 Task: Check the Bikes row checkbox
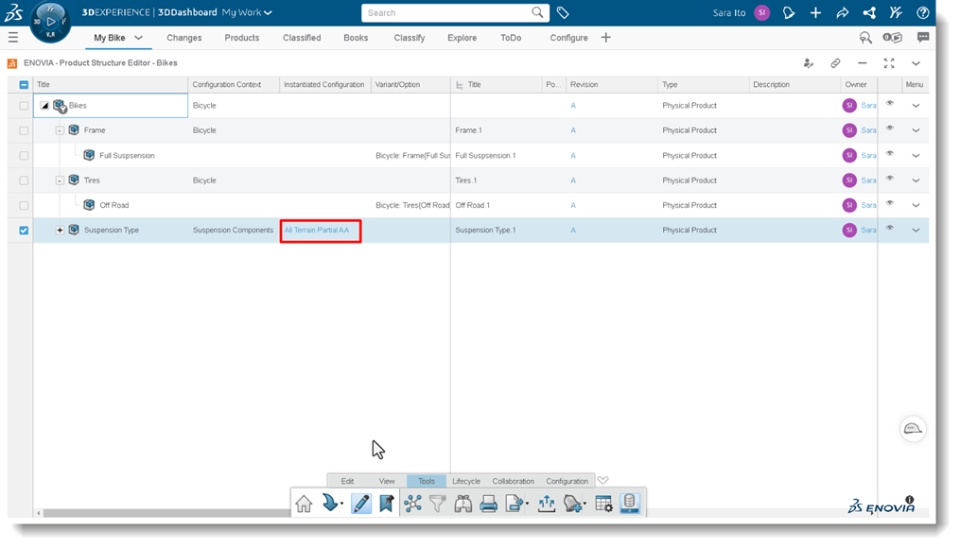[24, 105]
